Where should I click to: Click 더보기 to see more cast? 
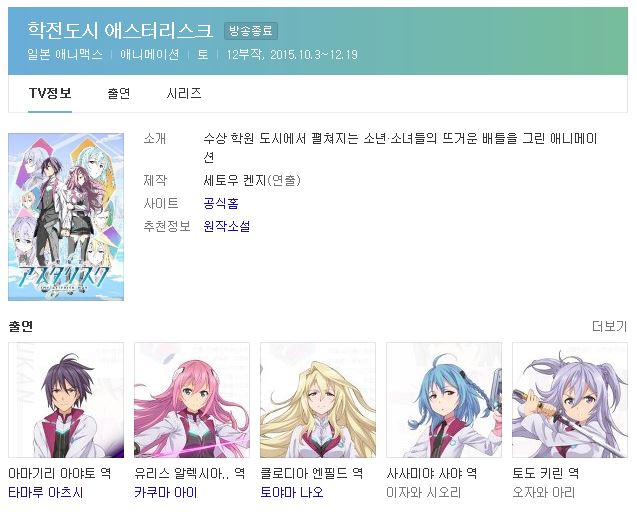point(609,326)
